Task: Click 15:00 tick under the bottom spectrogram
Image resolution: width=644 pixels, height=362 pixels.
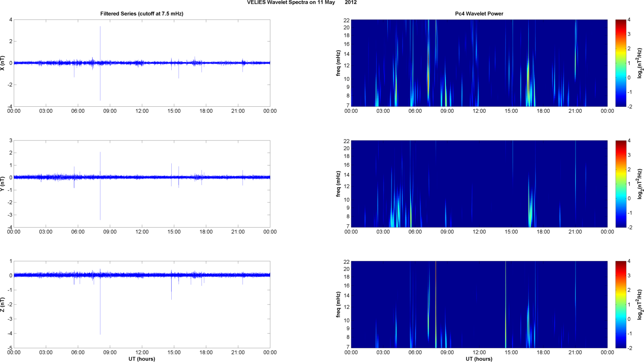Action: click(x=511, y=352)
